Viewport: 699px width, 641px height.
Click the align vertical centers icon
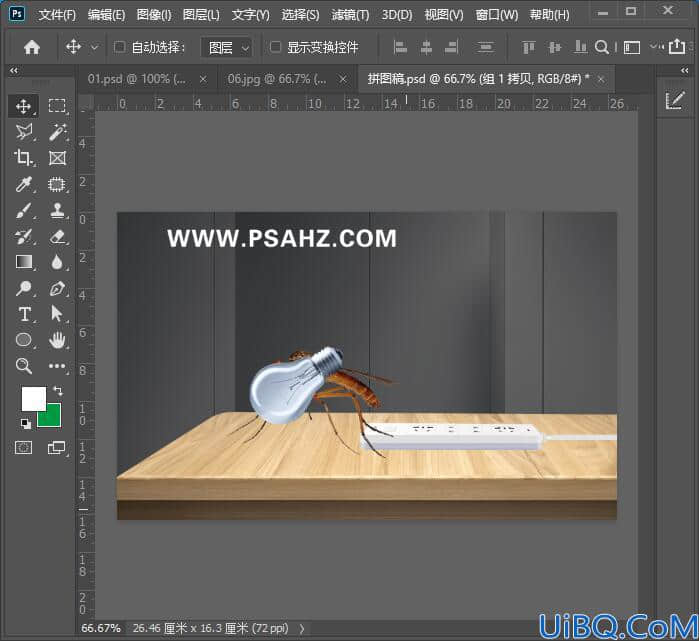coord(554,47)
